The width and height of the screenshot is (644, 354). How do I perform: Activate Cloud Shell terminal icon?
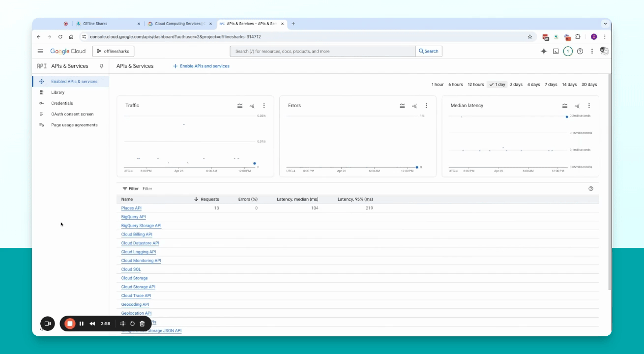tap(556, 51)
